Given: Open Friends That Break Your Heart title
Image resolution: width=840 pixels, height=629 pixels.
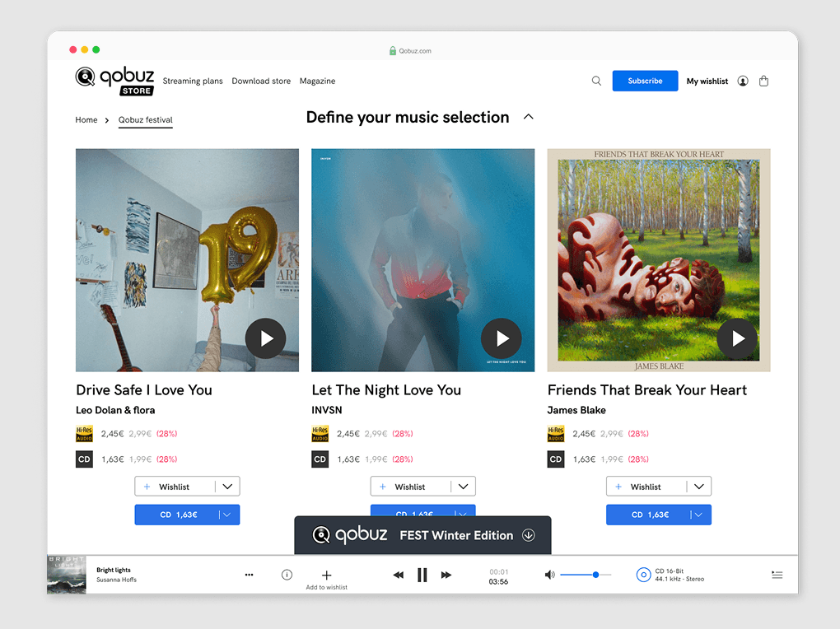Looking at the screenshot, I should (x=647, y=390).
